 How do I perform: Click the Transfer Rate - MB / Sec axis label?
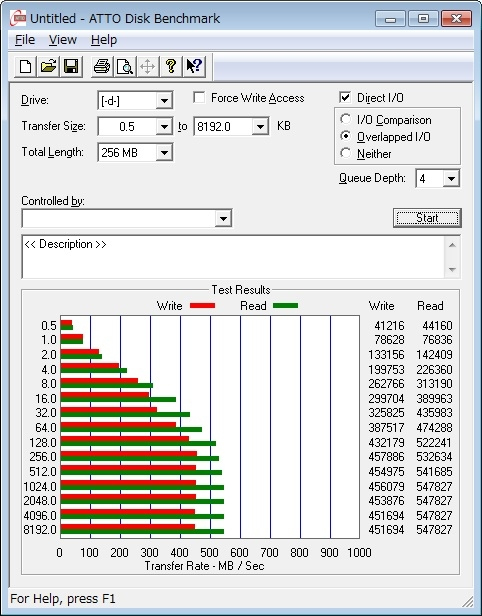coord(204,566)
